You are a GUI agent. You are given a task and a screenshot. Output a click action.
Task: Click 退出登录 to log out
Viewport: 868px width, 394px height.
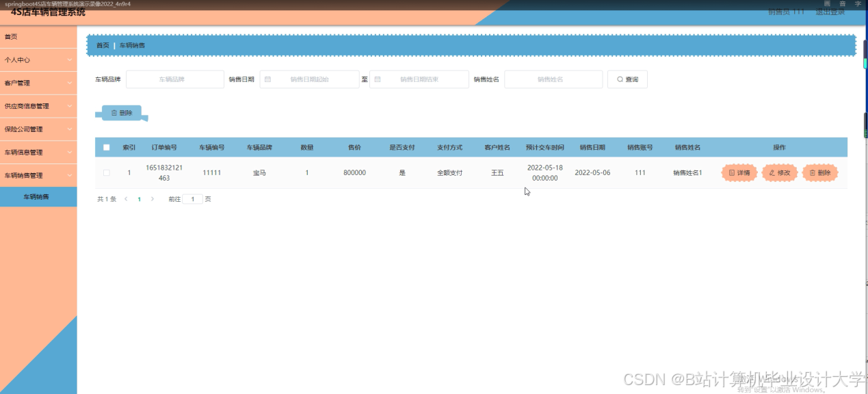coord(830,12)
